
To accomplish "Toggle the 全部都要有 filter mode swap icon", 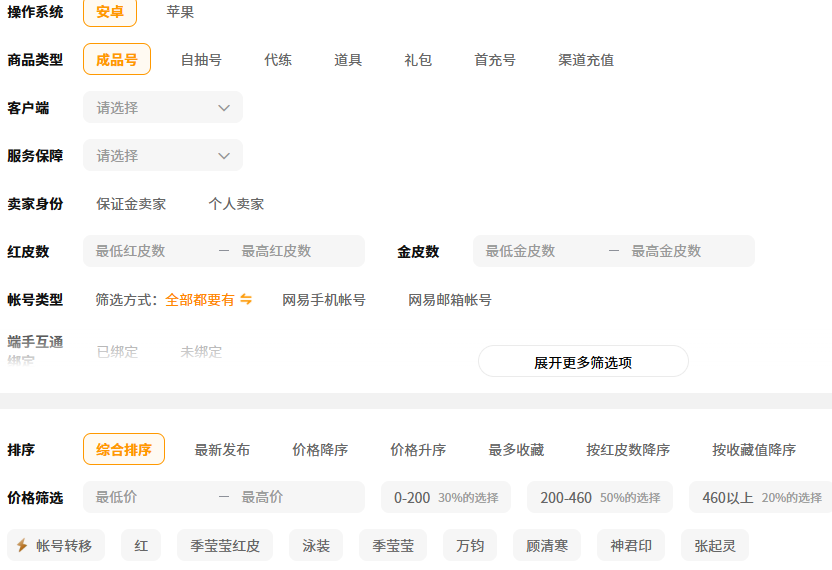I will click(246, 300).
